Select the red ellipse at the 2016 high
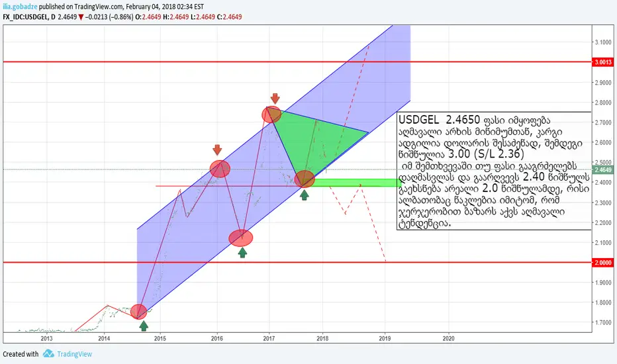 [x=220, y=169]
